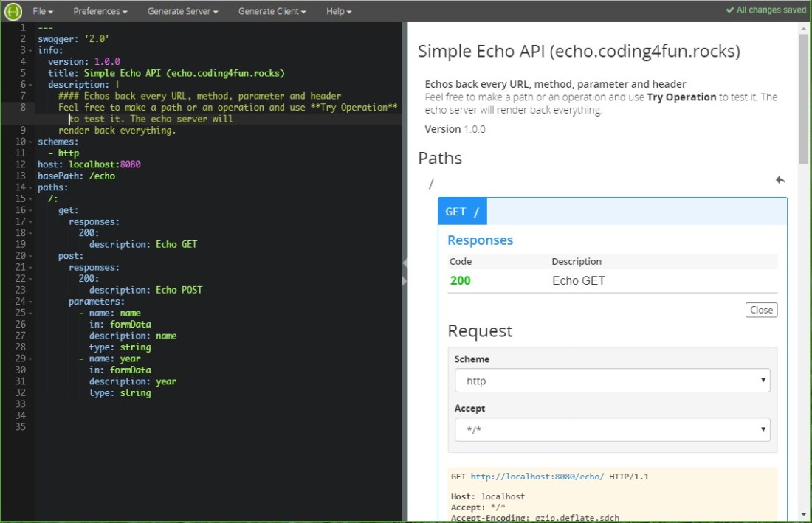This screenshot has width=812, height=523.
Task: Open the Preferences menu
Action: 100,11
